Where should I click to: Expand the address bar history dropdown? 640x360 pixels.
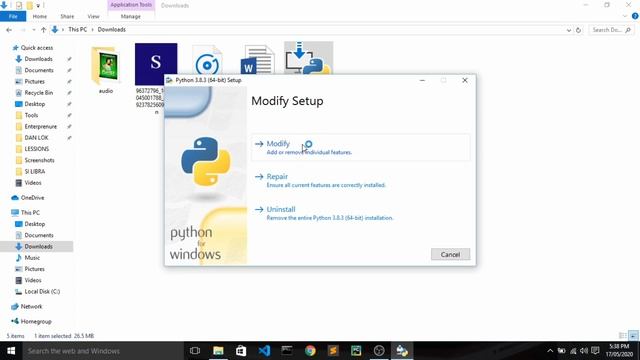click(569, 30)
